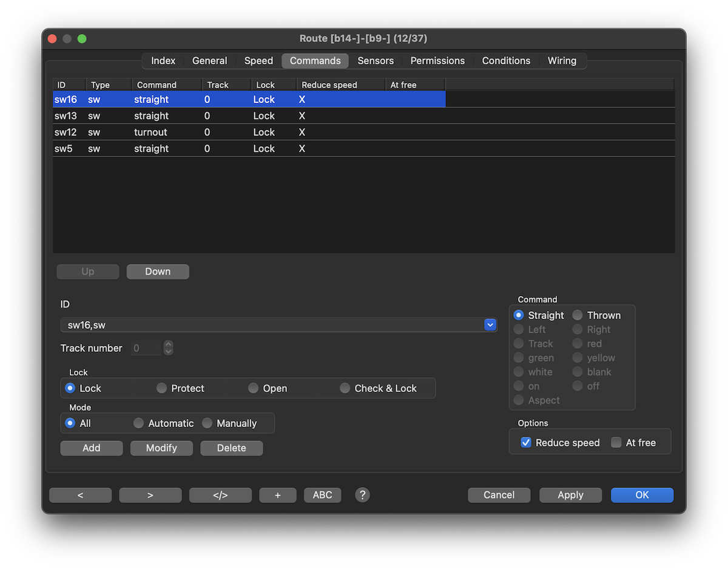Click the ABC sort button

[322, 495]
